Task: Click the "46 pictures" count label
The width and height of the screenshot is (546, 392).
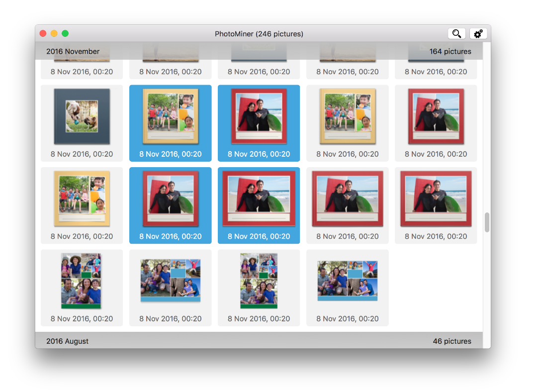Action: tap(452, 341)
